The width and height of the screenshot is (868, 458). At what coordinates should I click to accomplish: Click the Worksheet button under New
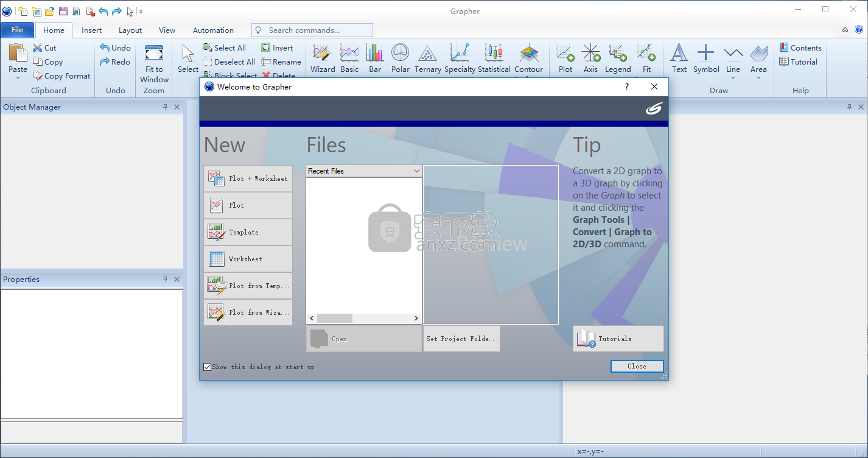point(248,259)
